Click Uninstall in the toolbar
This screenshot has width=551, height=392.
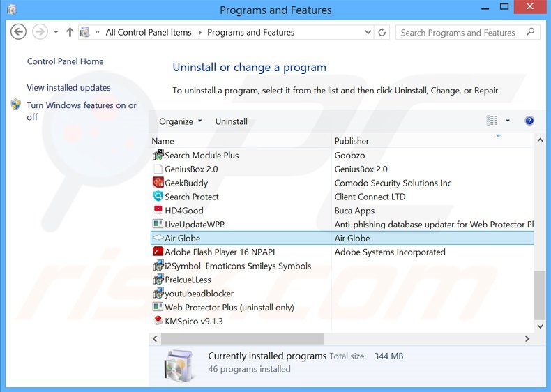click(x=231, y=121)
